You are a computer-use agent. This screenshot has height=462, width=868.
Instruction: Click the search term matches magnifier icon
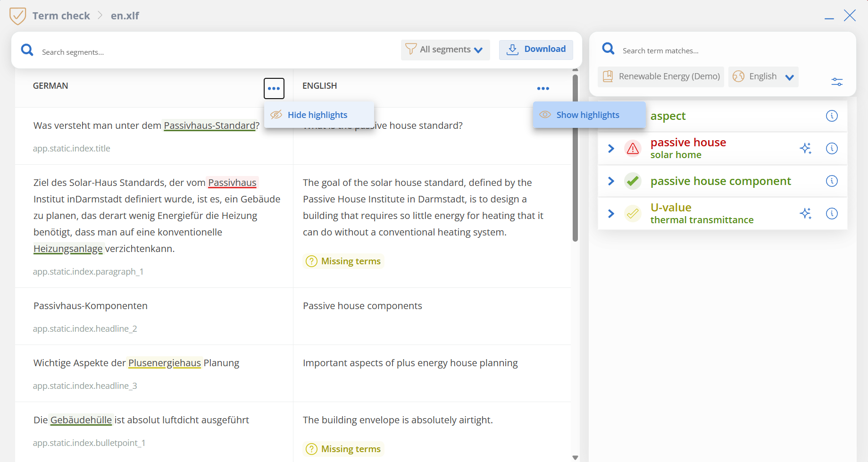point(609,48)
